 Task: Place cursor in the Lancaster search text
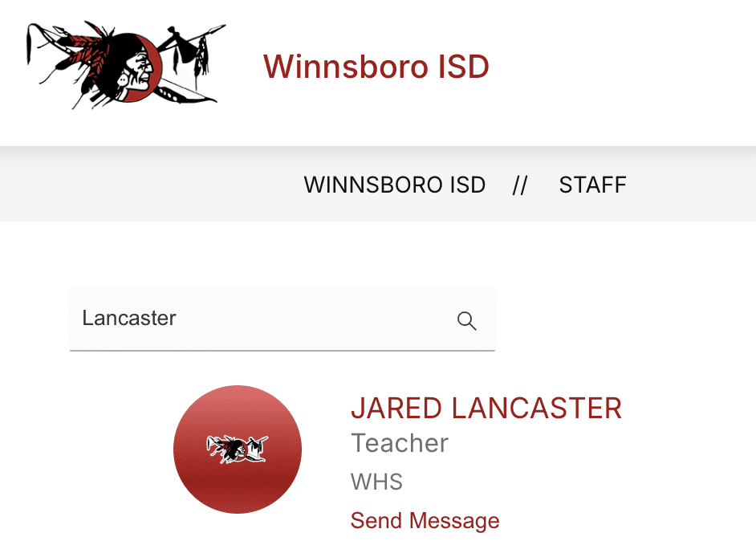tap(129, 318)
